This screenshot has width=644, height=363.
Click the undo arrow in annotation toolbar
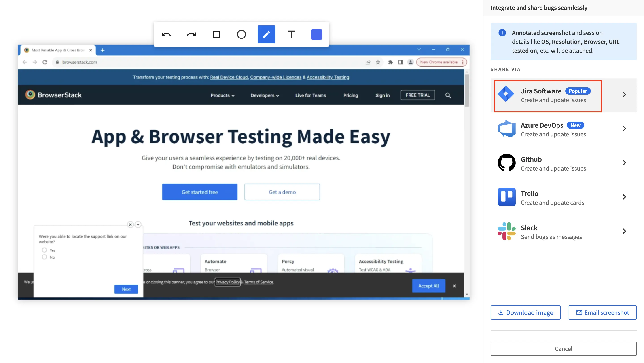click(x=166, y=34)
